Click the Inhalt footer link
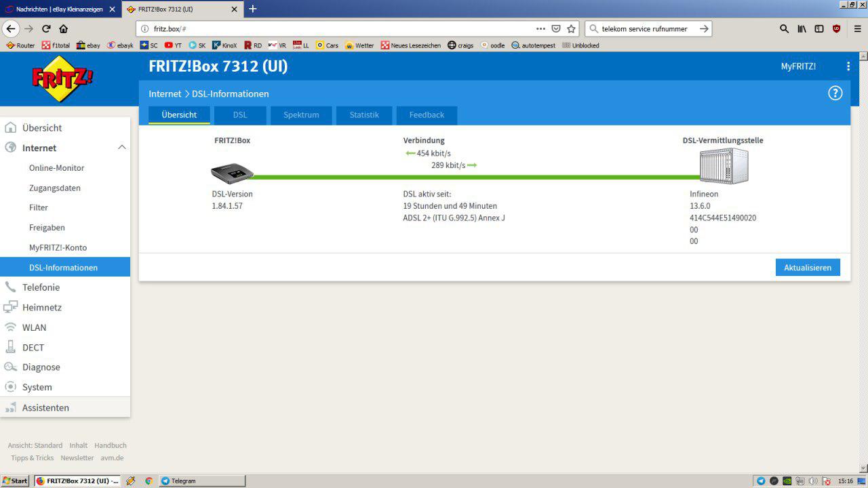Image resolution: width=868 pixels, height=488 pixels. [78, 445]
